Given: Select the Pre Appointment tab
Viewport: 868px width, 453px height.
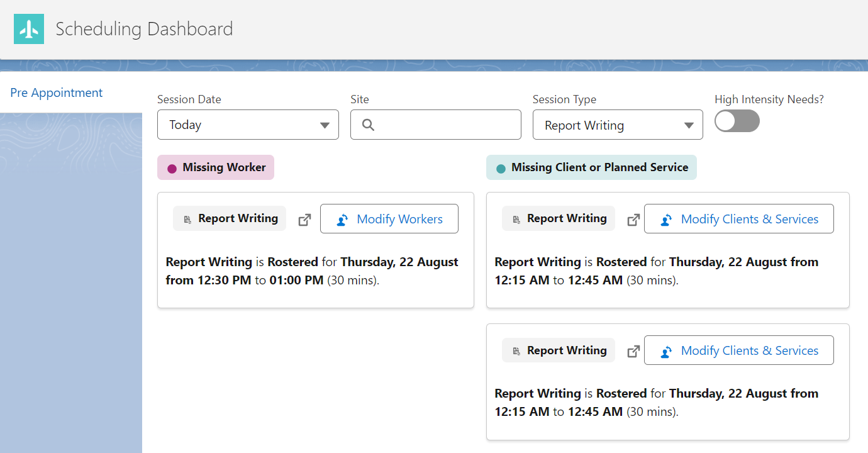Looking at the screenshot, I should [x=56, y=92].
